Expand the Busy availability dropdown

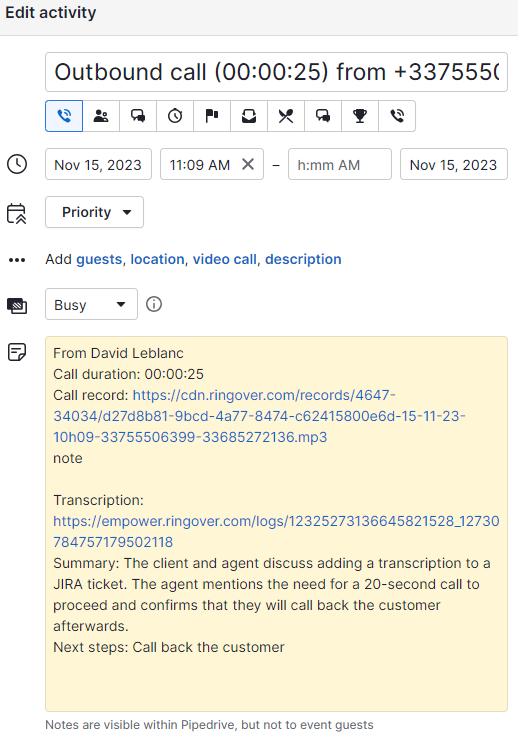[91, 304]
